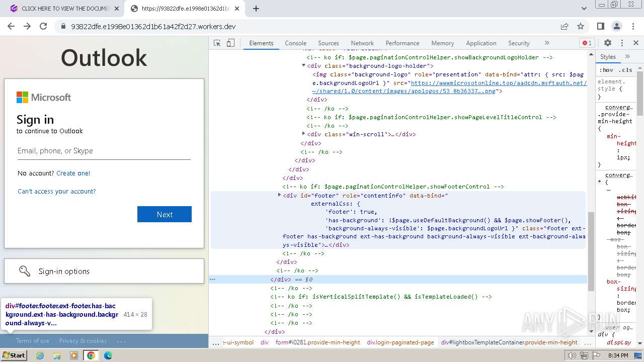
Task: Select the Styles pane tab
Action: tap(608, 57)
